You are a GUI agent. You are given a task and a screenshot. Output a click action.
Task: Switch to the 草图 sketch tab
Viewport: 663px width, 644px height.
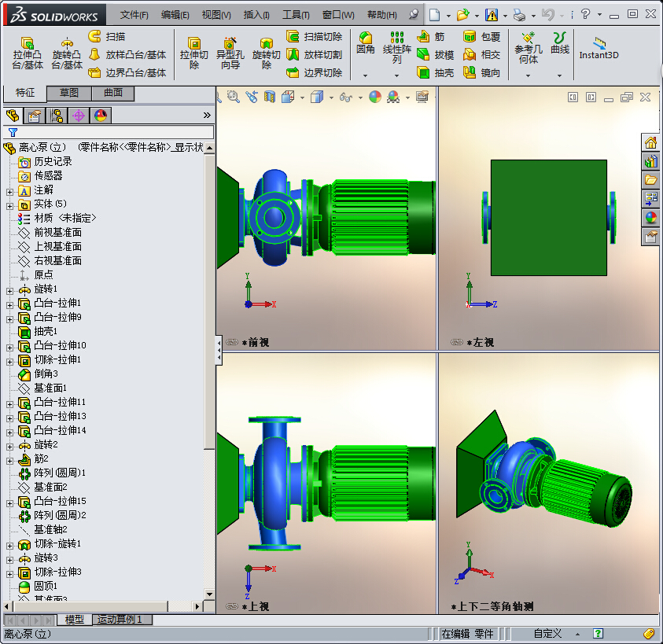point(68,93)
